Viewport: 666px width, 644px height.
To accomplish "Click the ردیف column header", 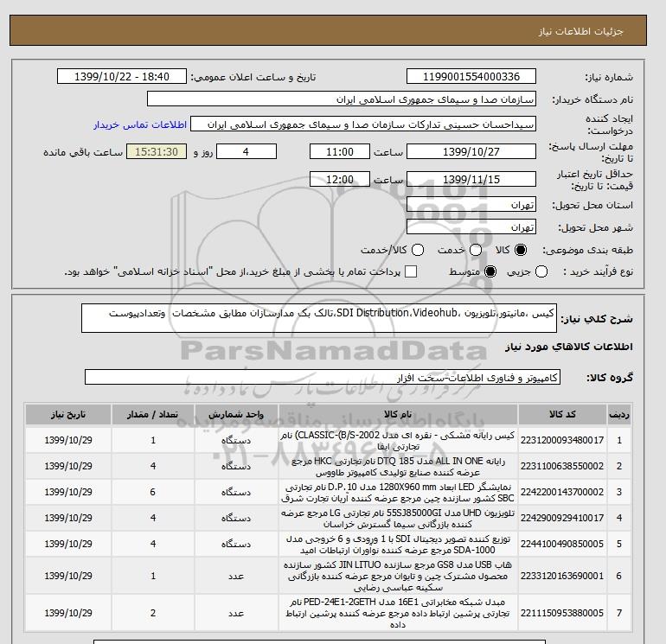I will pyautogui.click(x=618, y=415).
